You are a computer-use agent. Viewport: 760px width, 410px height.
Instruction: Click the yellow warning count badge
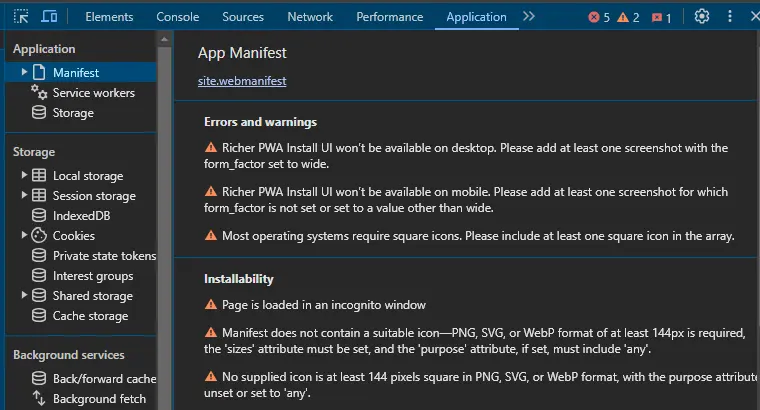point(628,17)
